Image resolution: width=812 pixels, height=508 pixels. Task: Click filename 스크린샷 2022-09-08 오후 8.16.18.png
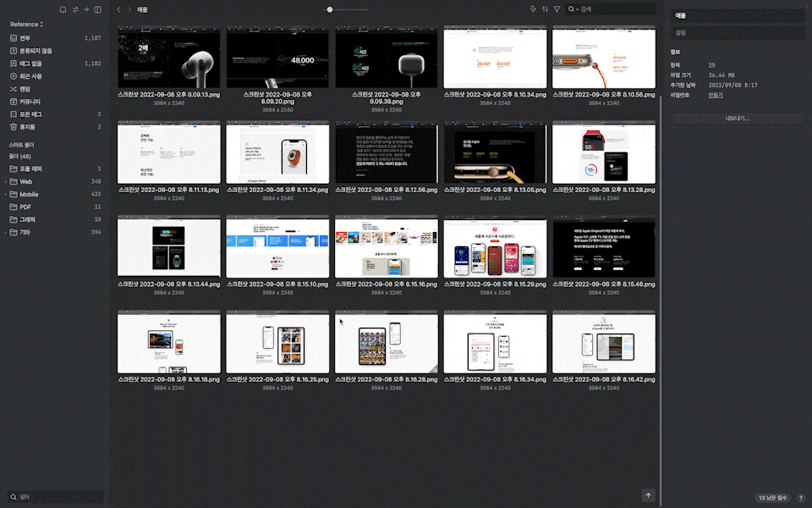click(x=169, y=379)
